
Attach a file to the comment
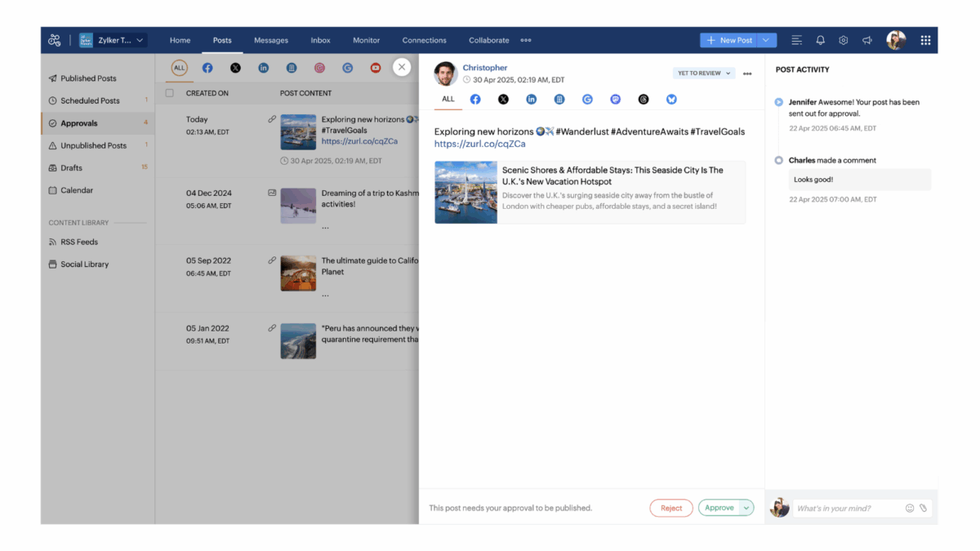924,509
